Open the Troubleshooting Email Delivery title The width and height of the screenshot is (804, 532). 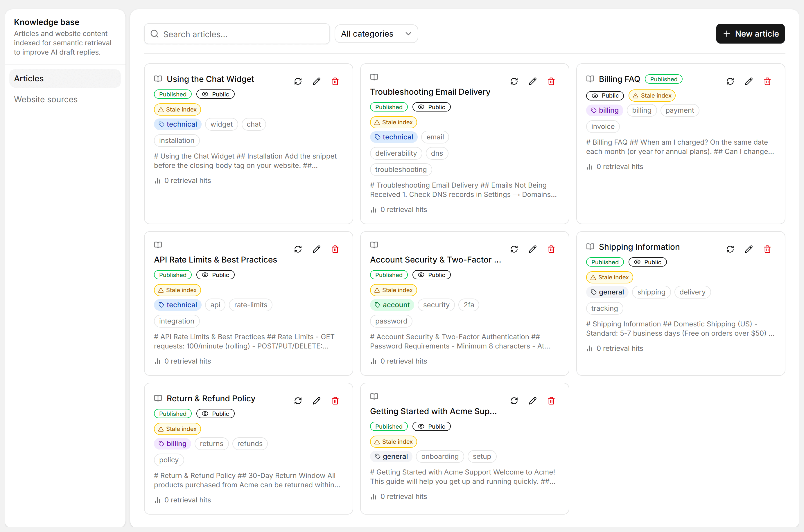[x=430, y=92]
